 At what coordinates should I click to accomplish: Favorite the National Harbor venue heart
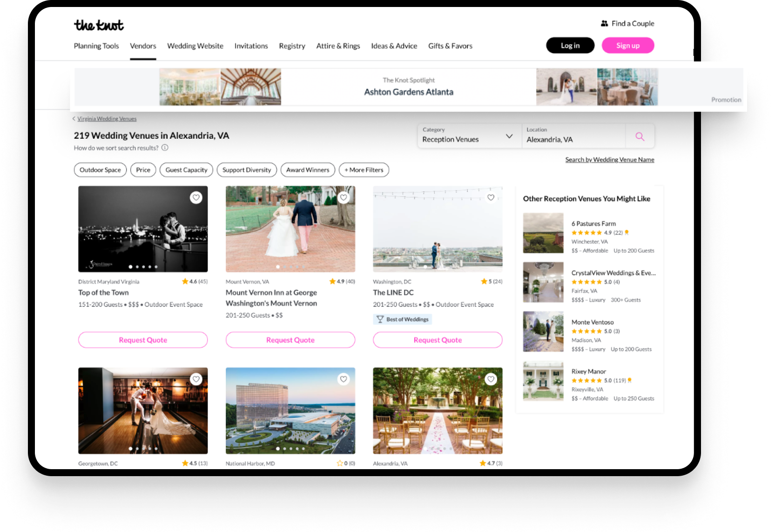[x=344, y=379]
